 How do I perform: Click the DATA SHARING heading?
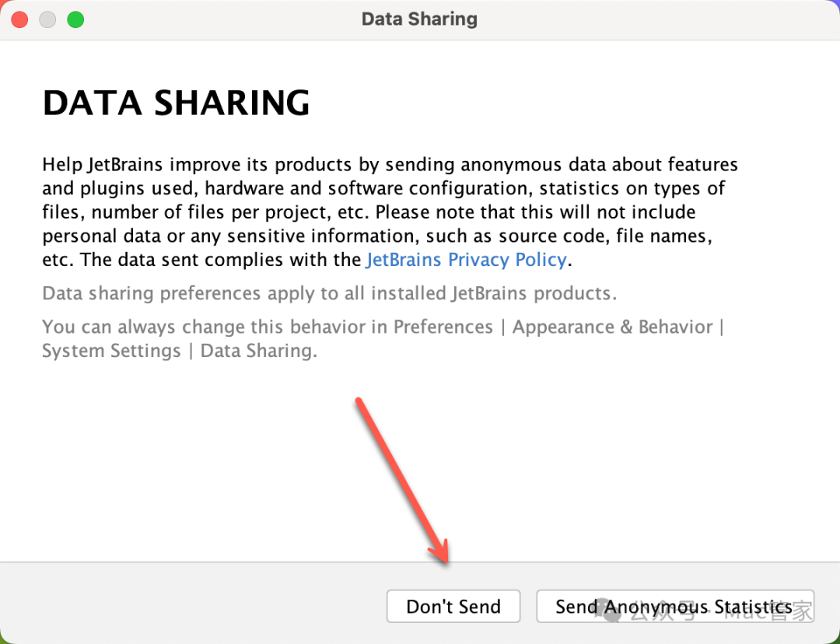[x=177, y=103]
